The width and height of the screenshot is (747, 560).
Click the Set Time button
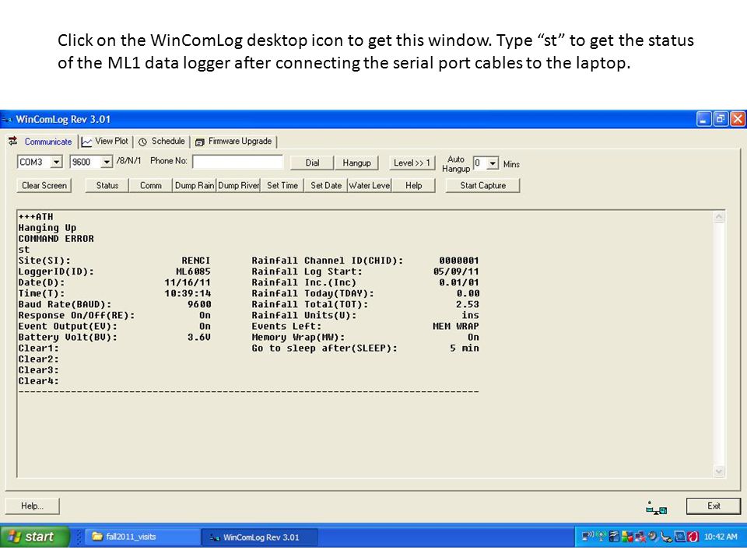[x=282, y=186]
